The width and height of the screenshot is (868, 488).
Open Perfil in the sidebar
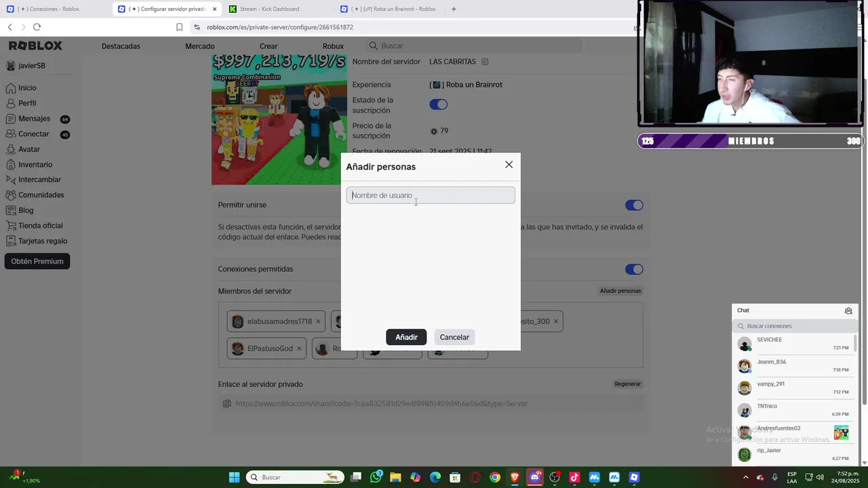coord(27,103)
